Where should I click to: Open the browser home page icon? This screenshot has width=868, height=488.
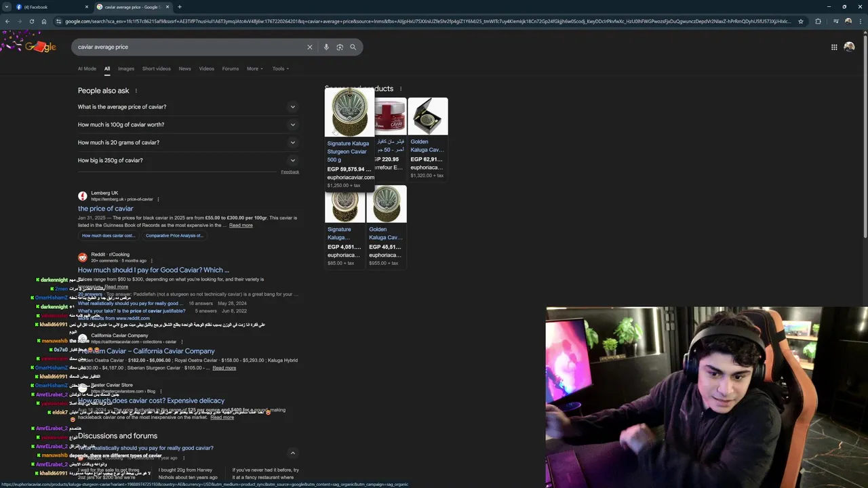[x=43, y=21]
